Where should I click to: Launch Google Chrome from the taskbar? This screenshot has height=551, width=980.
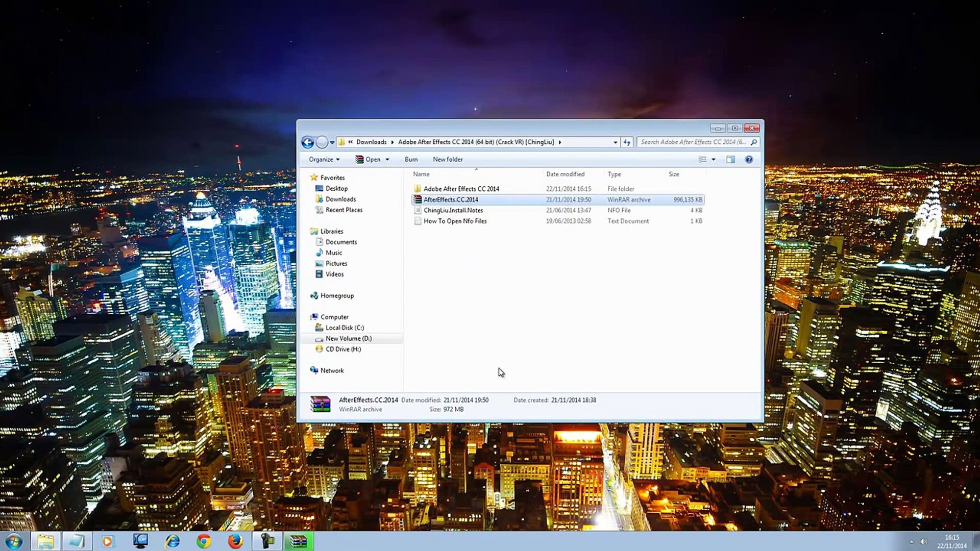(x=204, y=541)
